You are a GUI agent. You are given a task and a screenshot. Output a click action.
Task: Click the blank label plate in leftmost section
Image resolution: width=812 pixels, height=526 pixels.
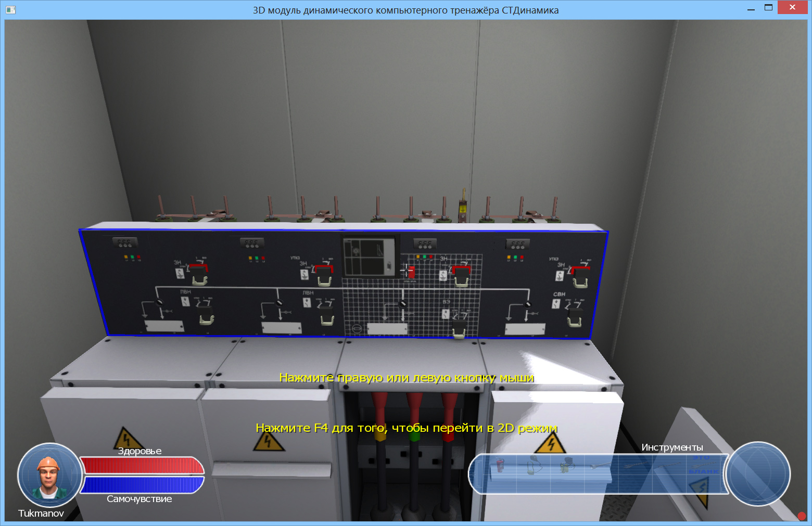coord(164,326)
